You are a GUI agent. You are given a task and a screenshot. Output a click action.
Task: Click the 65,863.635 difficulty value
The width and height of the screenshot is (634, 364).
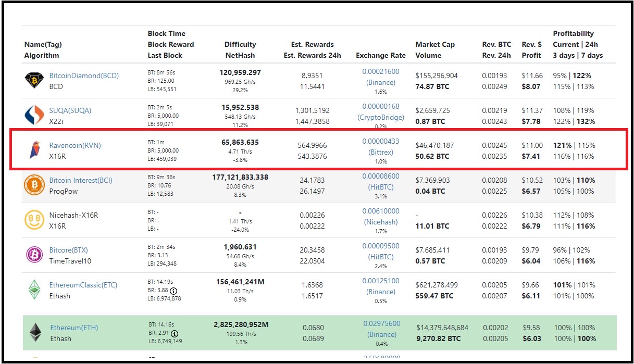240,142
